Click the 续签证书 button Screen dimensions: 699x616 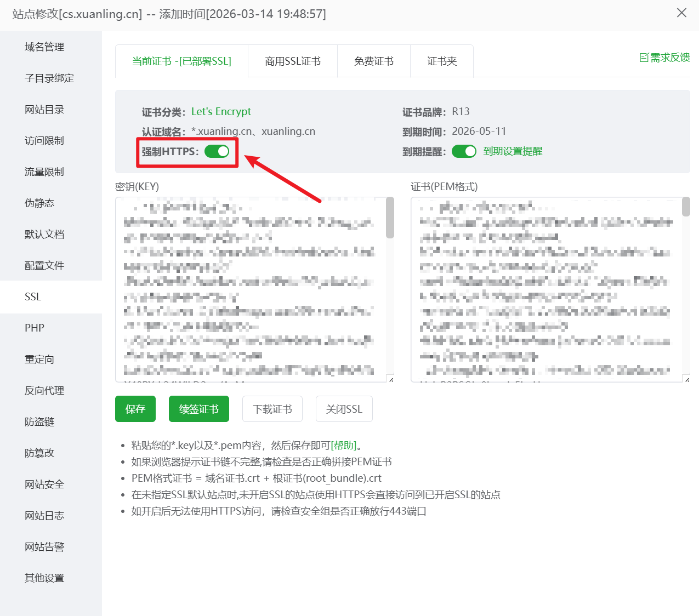[x=198, y=408]
